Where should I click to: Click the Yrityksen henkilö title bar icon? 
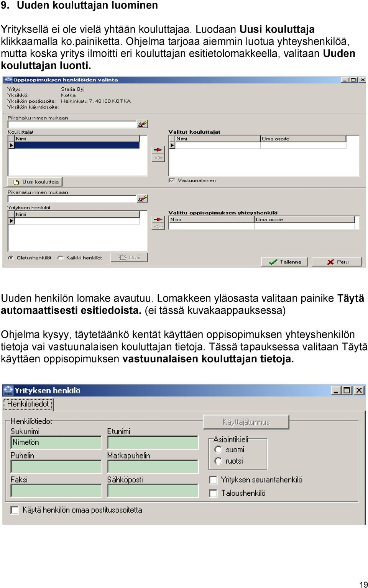tap(8, 390)
